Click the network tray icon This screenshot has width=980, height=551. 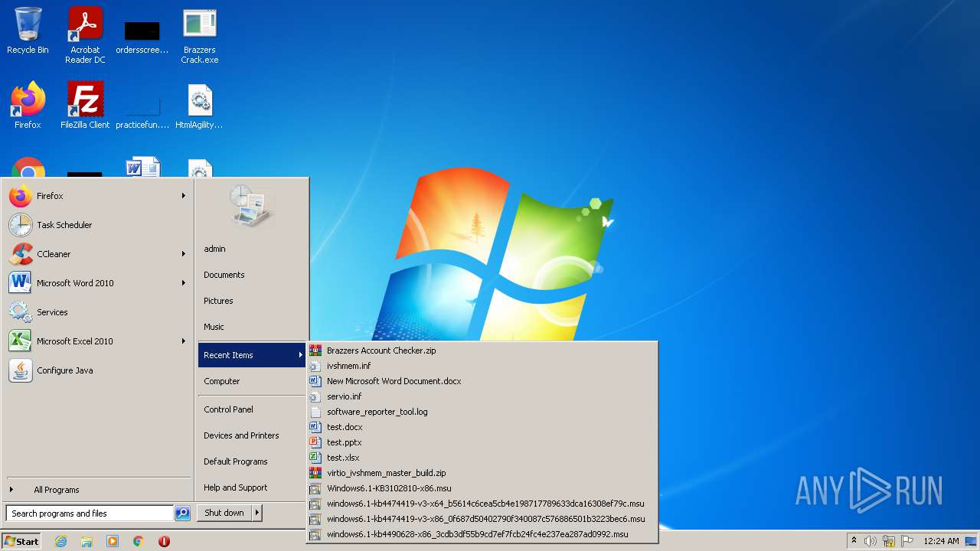pyautogui.click(x=889, y=541)
